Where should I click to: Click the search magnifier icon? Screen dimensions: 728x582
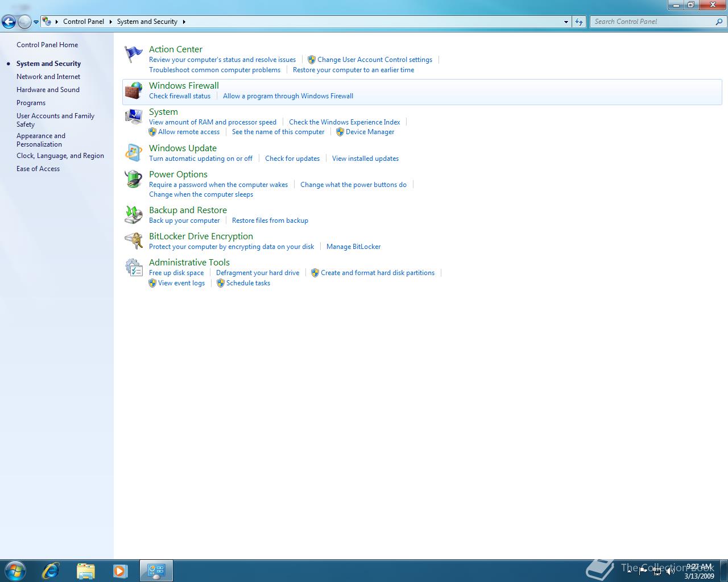tap(719, 22)
